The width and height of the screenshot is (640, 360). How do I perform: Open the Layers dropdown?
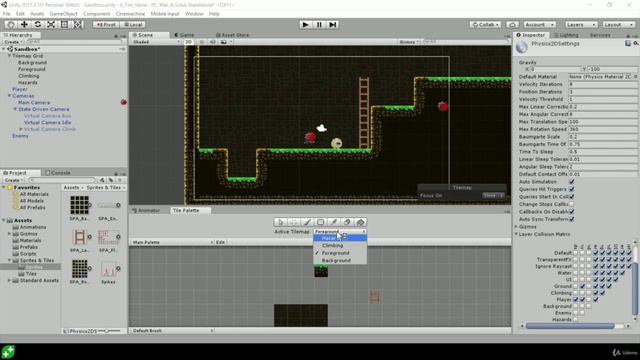pyautogui.click(x=581, y=24)
